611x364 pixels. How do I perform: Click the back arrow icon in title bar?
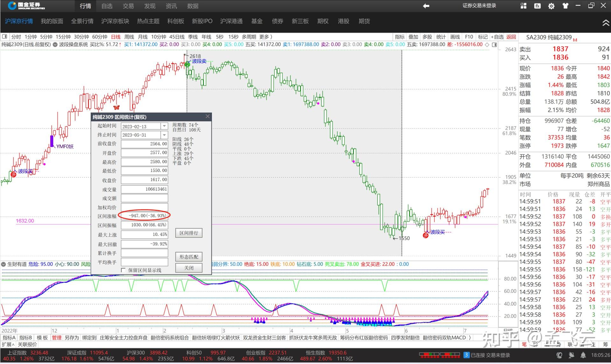click(426, 6)
